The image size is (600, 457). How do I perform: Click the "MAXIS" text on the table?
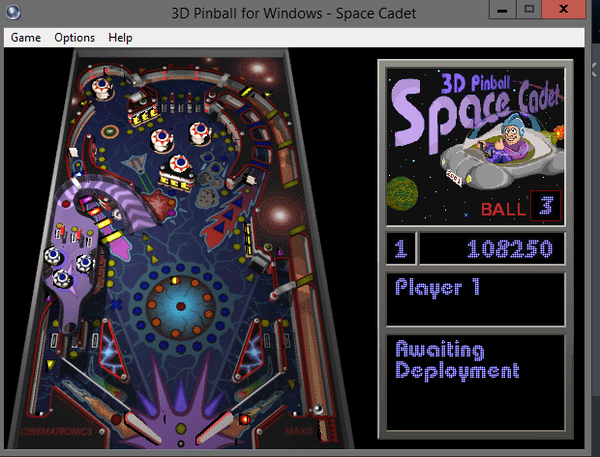299,431
